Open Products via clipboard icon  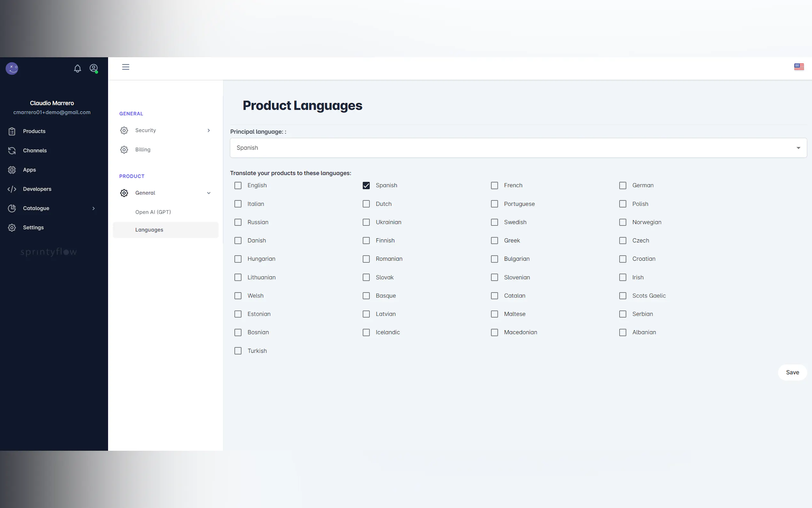[x=12, y=131]
